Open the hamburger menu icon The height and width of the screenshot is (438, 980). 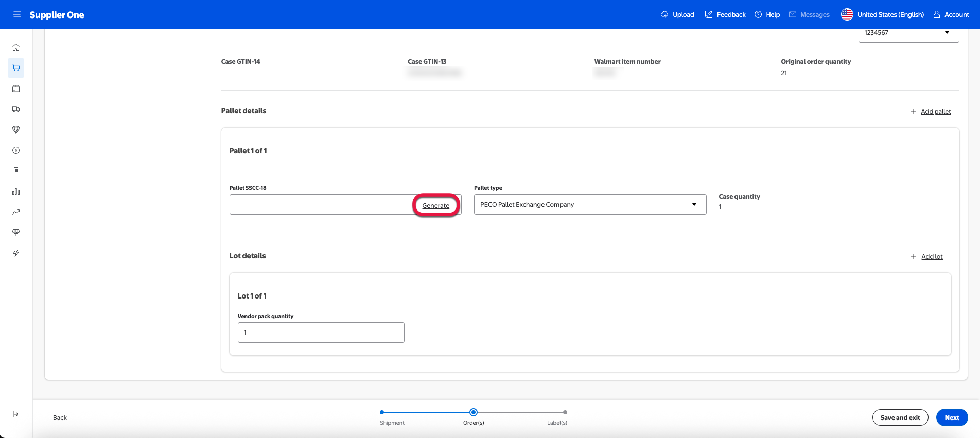tap(17, 14)
